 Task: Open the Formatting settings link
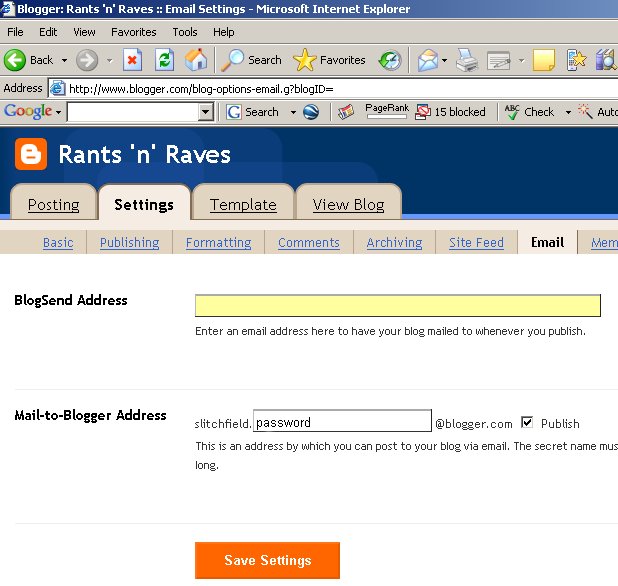coord(219,242)
